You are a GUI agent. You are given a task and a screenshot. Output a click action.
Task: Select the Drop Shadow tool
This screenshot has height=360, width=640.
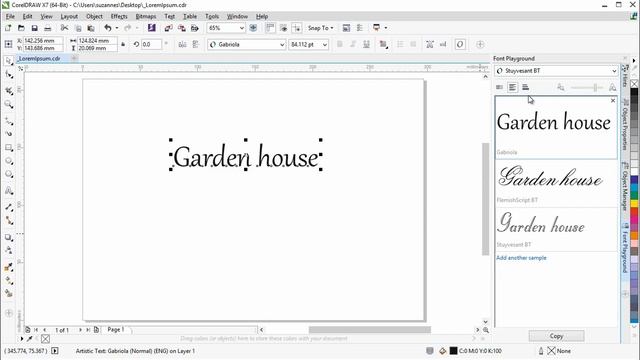9,237
